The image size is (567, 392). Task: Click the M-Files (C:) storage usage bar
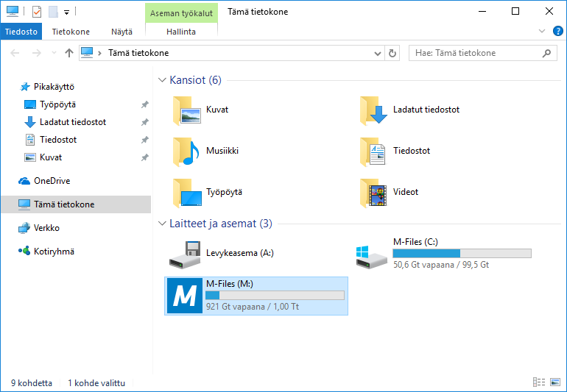coord(462,253)
